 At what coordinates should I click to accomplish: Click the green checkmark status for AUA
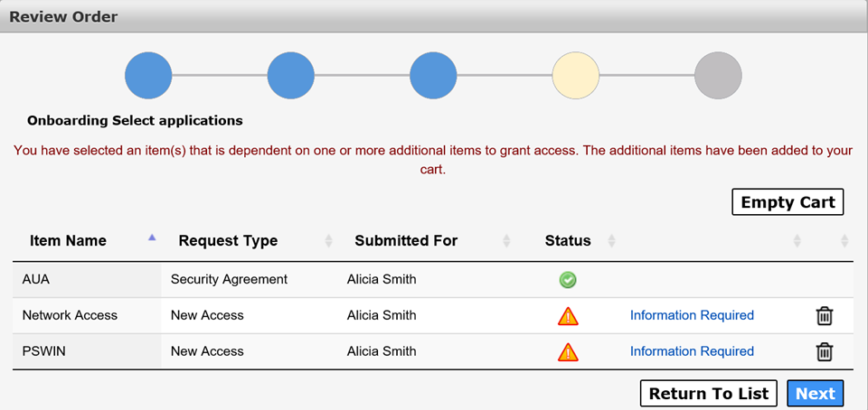[x=568, y=280]
